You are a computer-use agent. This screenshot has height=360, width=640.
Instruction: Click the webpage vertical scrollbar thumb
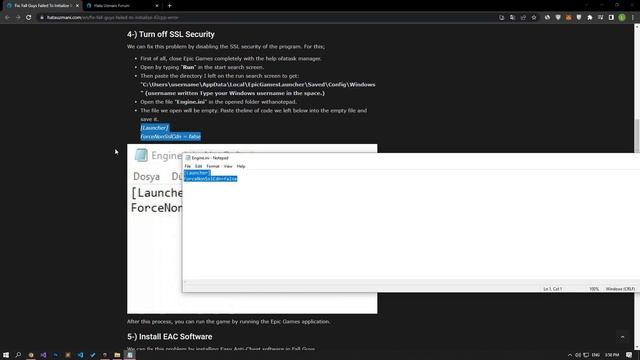637,136
